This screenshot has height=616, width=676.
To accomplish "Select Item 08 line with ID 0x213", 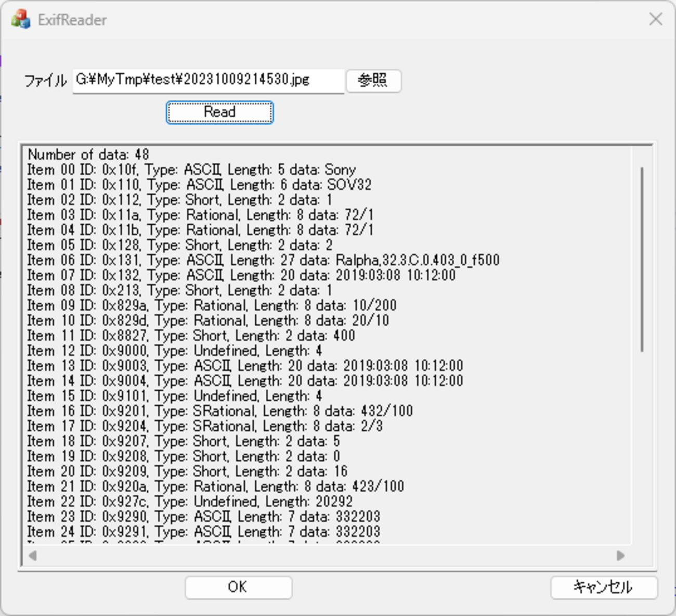I will click(179, 290).
